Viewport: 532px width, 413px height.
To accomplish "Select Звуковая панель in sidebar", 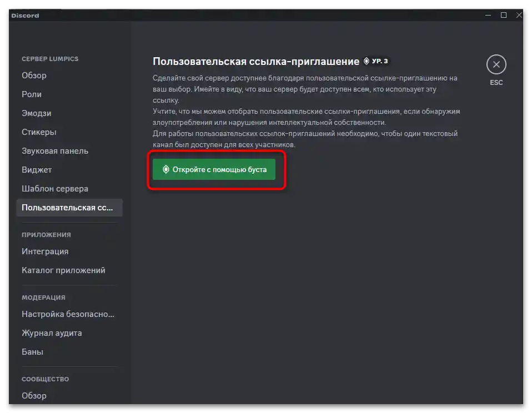I will 55,151.
